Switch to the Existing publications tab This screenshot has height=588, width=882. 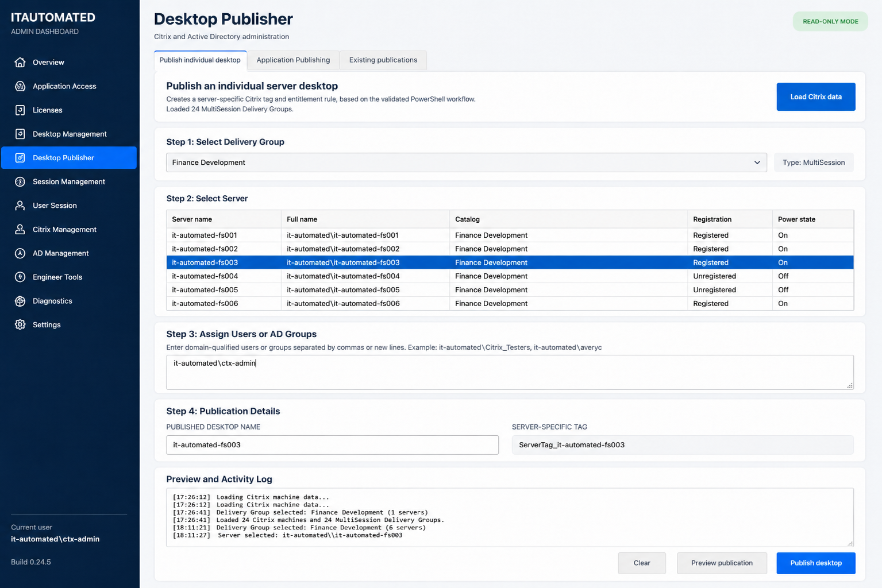pyautogui.click(x=383, y=60)
